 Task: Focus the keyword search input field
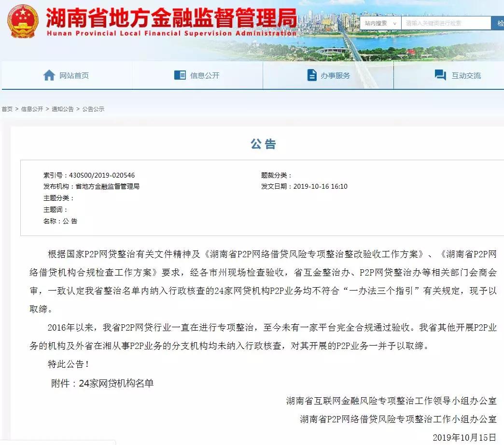pyautogui.click(x=446, y=23)
